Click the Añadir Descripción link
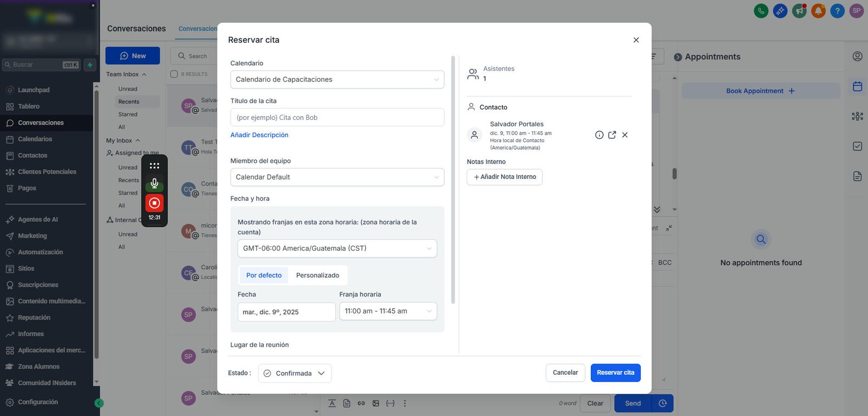868x416 pixels. tap(259, 135)
